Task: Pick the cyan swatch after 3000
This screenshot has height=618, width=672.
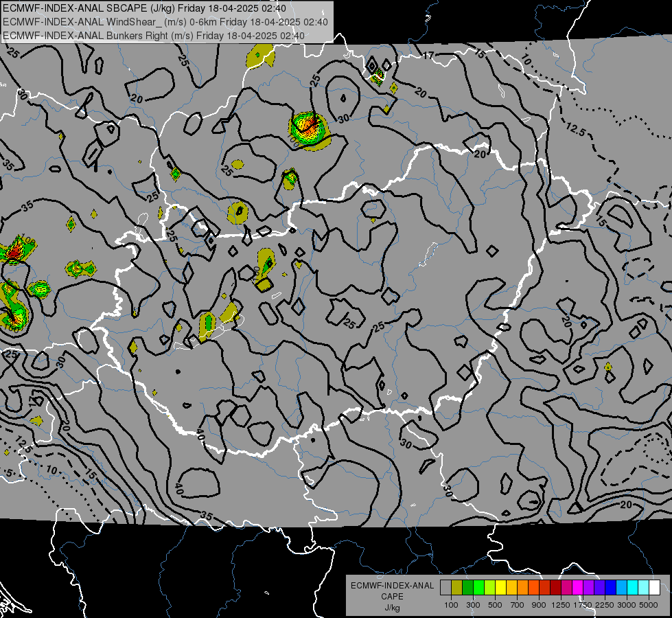Action: [x=633, y=588]
